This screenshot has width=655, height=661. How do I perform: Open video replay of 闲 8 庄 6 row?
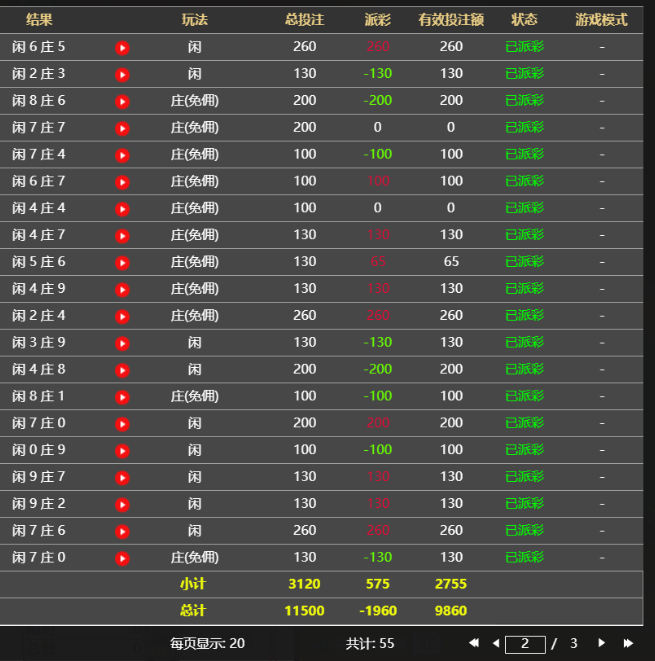(x=122, y=101)
